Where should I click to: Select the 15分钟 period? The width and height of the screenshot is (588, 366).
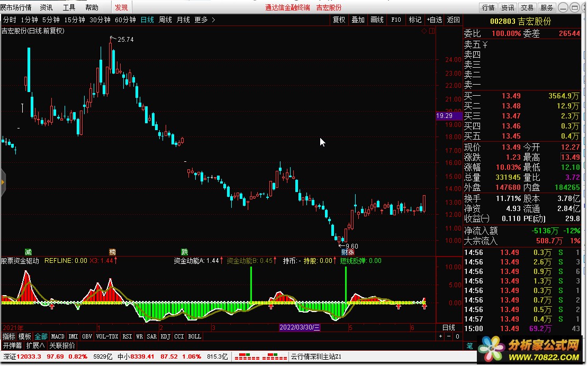pos(74,20)
